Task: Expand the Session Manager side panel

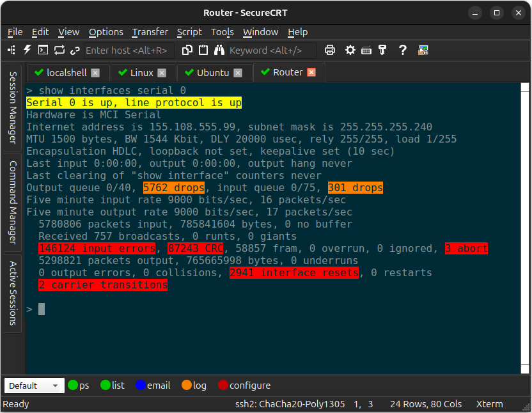Action: click(12, 107)
